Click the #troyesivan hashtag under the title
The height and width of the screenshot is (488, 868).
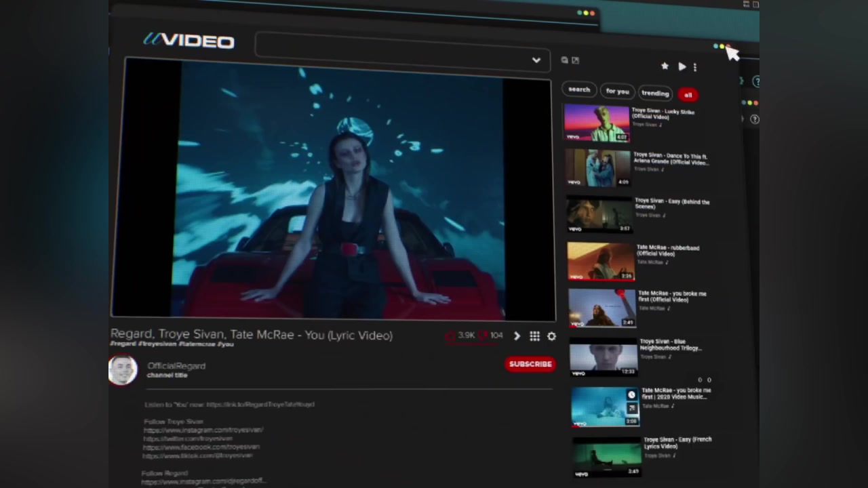(x=157, y=344)
